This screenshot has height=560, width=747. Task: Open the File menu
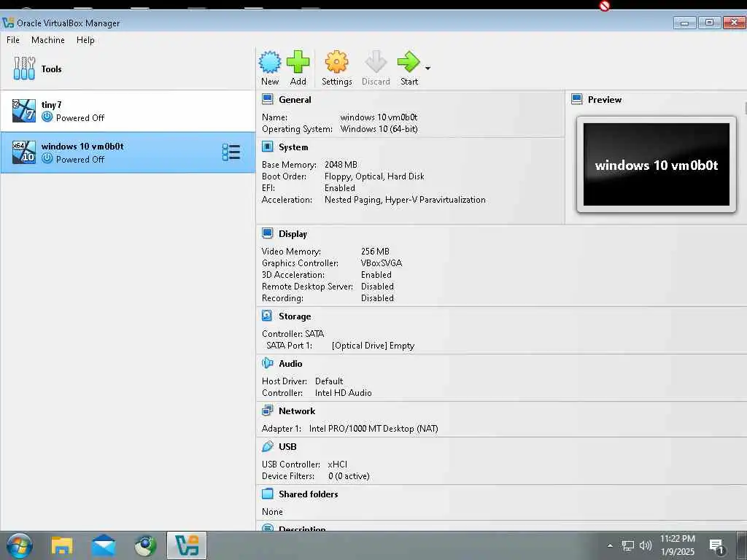pyautogui.click(x=13, y=40)
